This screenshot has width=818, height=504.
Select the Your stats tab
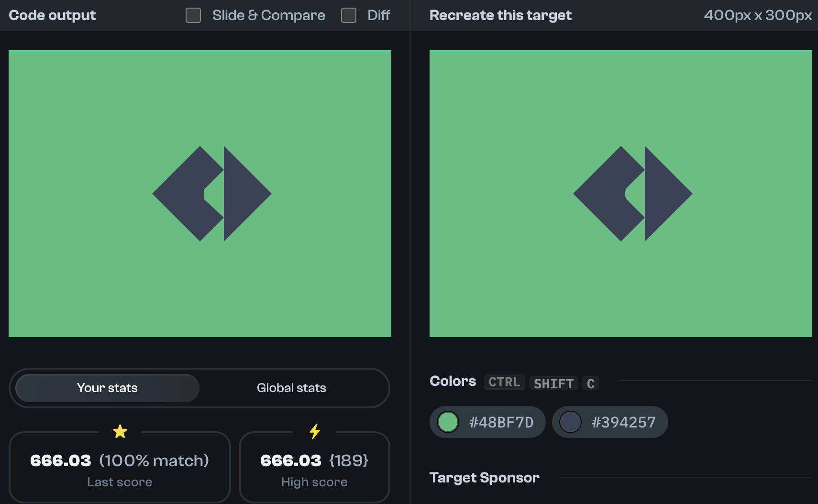[107, 388]
